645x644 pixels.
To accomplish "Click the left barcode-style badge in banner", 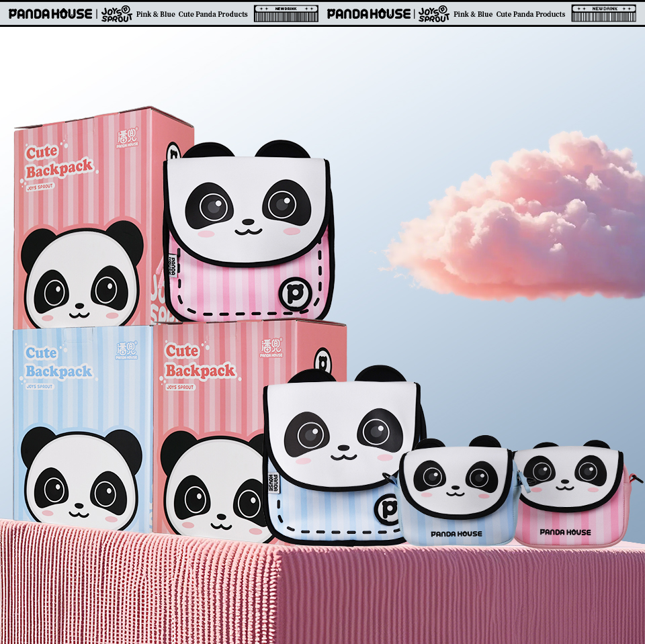I will point(286,13).
